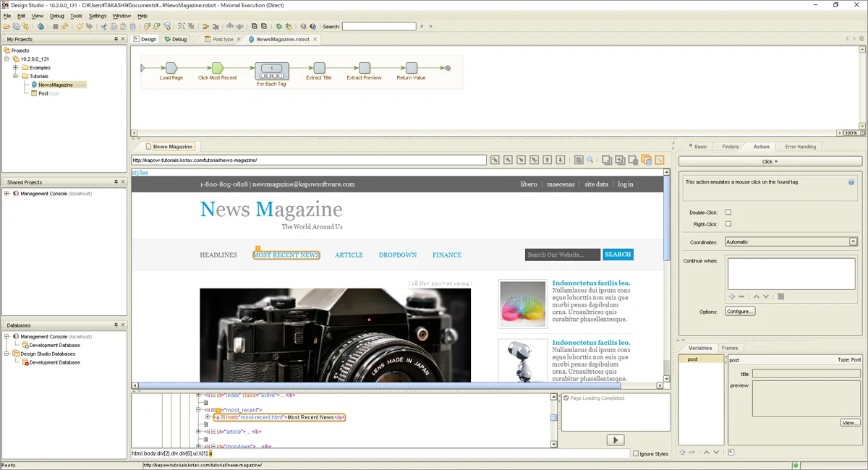The width and height of the screenshot is (868, 470).
Task: Expand Management Console under Shared Projects
Action: pos(7,194)
